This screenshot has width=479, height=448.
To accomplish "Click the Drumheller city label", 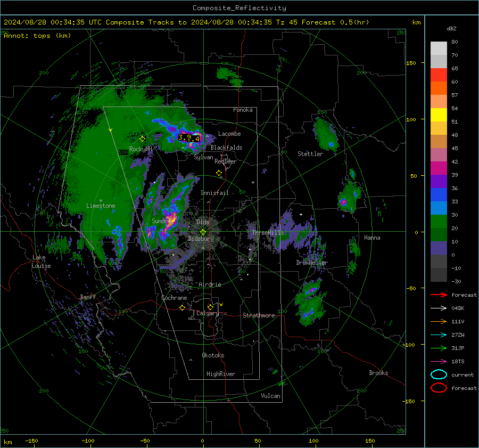I will click(x=312, y=263).
